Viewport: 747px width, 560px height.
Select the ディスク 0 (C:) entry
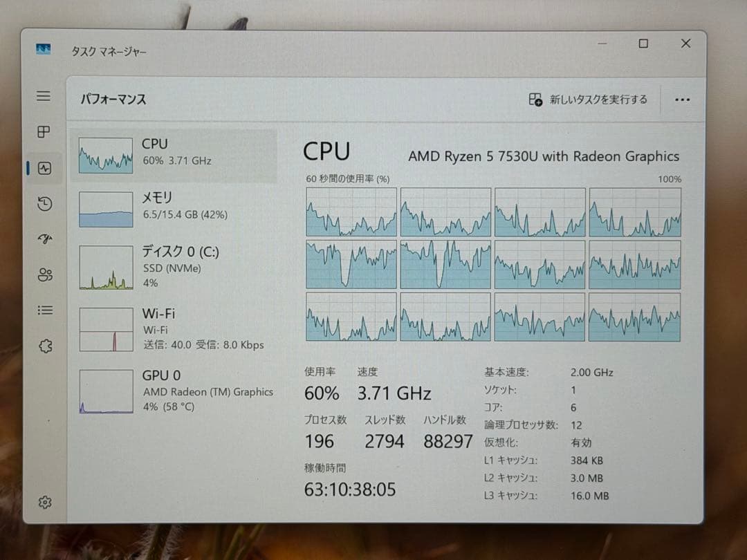click(174, 267)
